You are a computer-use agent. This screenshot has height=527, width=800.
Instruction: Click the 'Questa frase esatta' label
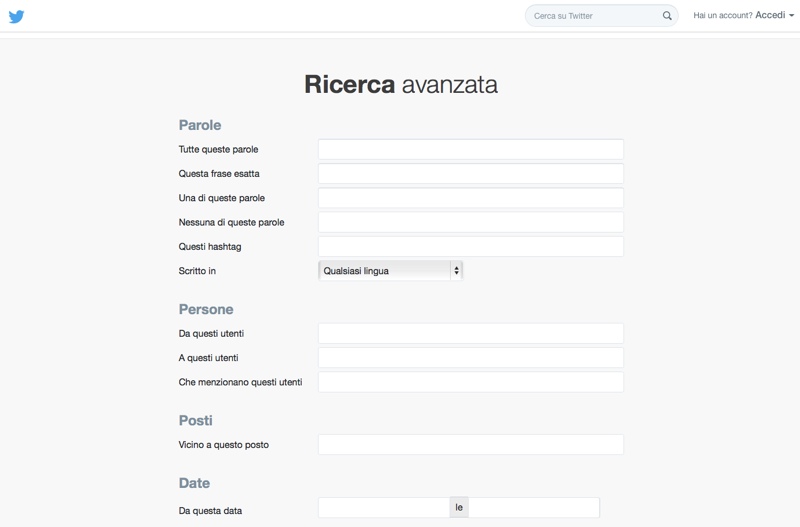219,174
